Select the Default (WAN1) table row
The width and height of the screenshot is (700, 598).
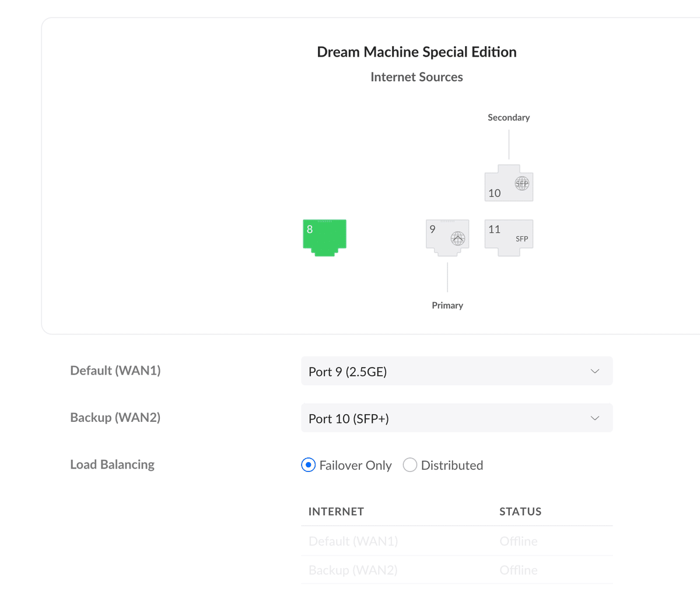[457, 541]
